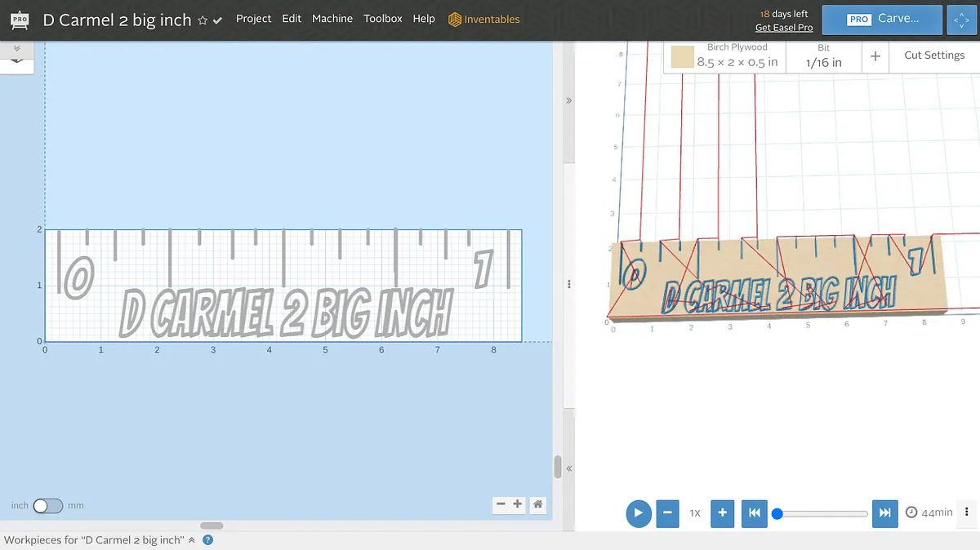Toggle units between inch and mm
The width and height of the screenshot is (980, 550).
coord(47,505)
